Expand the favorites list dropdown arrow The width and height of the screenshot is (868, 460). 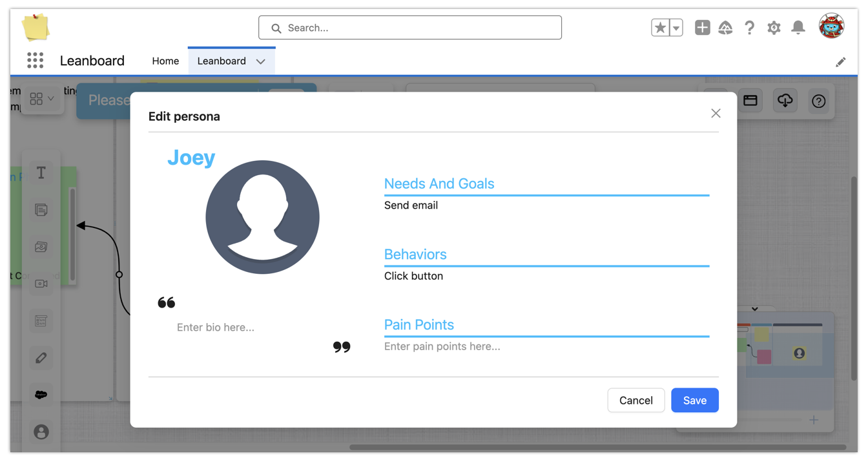coord(676,28)
